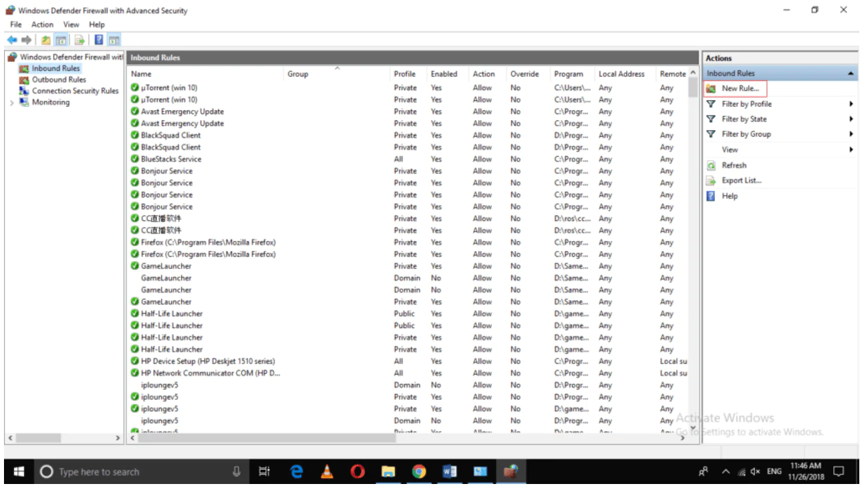
Task: Click the Up one level folder icon
Action: click(46, 40)
